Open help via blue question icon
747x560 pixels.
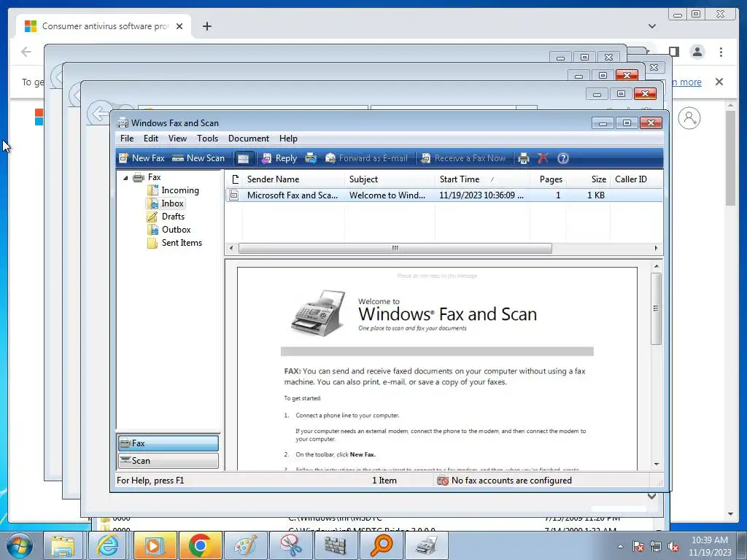click(x=562, y=158)
